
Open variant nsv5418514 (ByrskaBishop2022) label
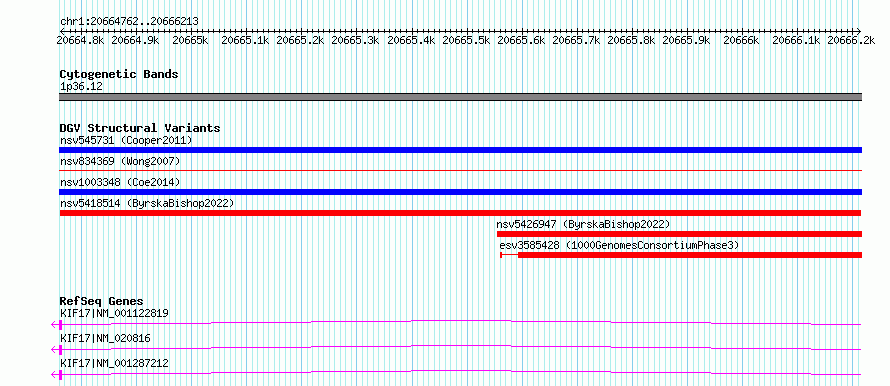[147, 203]
